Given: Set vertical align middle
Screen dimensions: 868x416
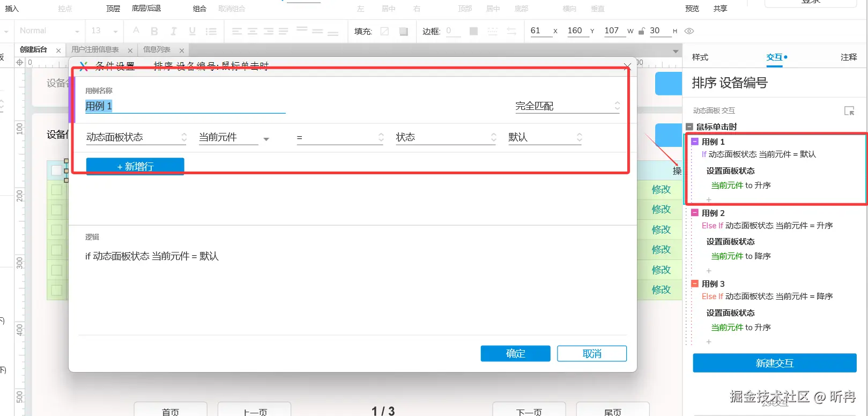Looking at the screenshot, I should (x=317, y=31).
